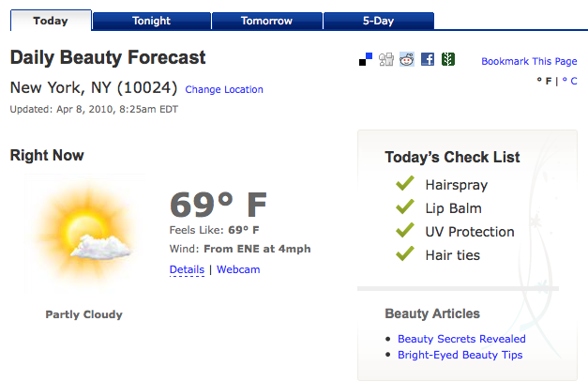Click the Hairspray green checkmark

point(405,184)
